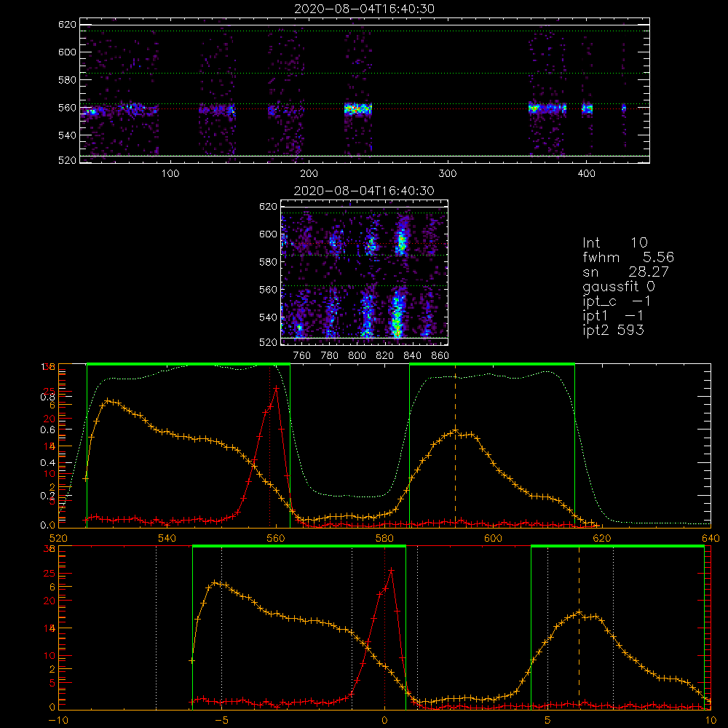Select x-axis label 540 of the 520–640 profile plot

(x=167, y=538)
